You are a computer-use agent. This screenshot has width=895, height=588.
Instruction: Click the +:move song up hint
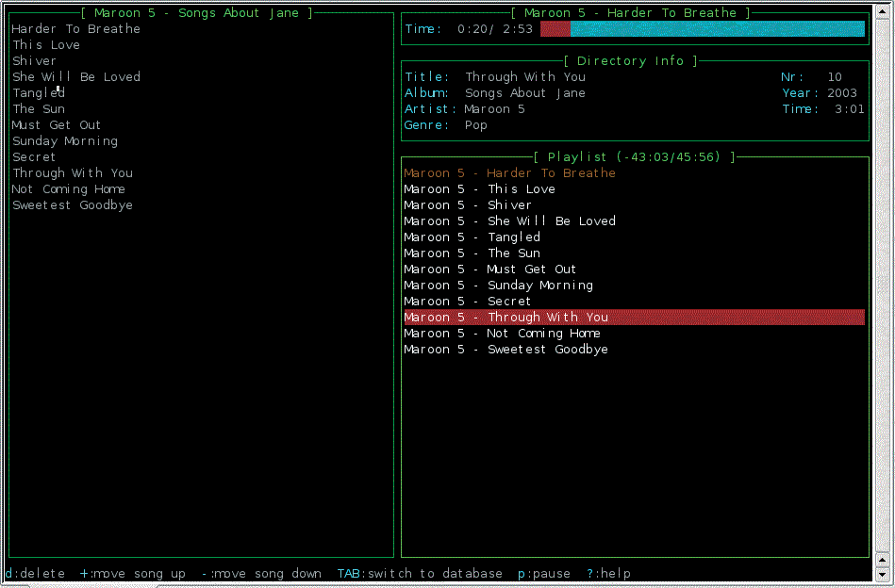[x=132, y=573]
